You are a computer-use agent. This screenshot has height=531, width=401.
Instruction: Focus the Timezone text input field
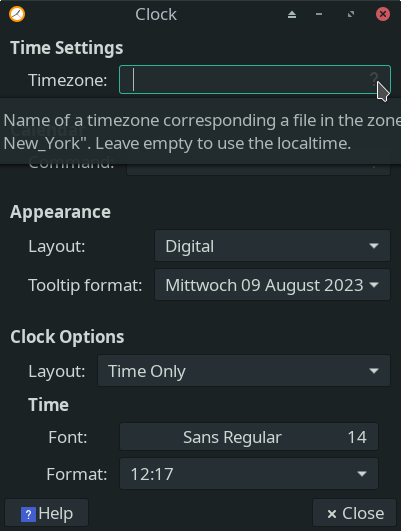click(x=255, y=80)
